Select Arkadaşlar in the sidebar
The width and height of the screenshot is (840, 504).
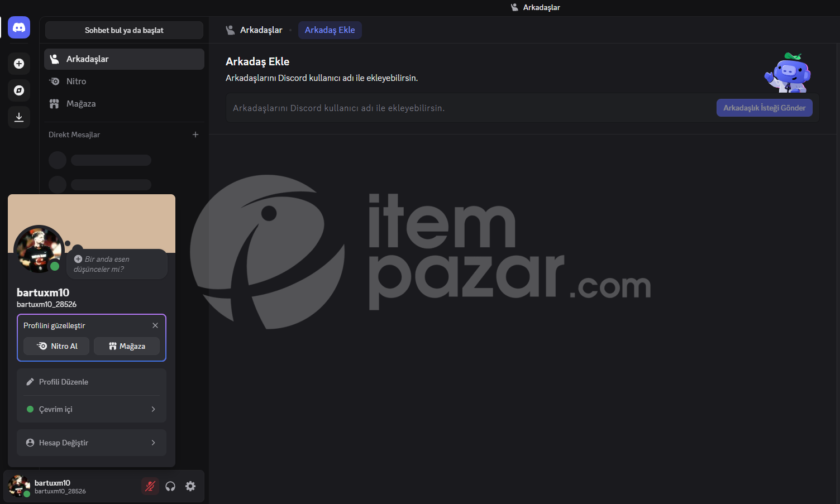(x=124, y=59)
